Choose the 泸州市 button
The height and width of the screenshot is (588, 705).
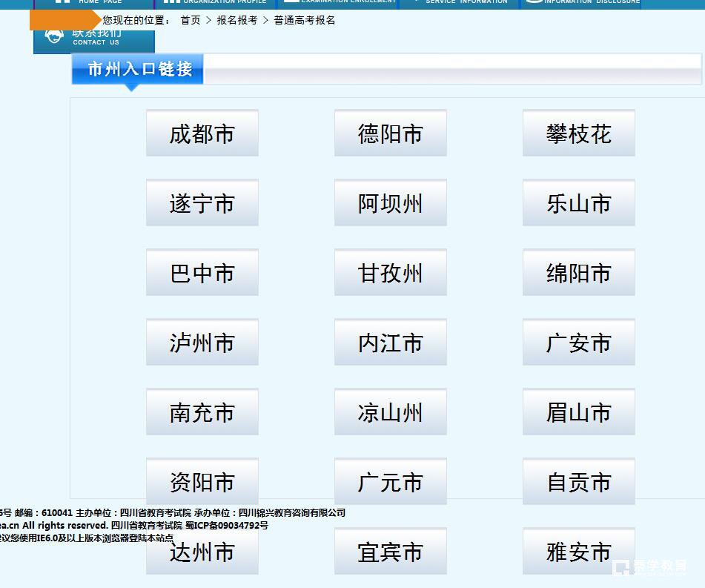point(202,343)
